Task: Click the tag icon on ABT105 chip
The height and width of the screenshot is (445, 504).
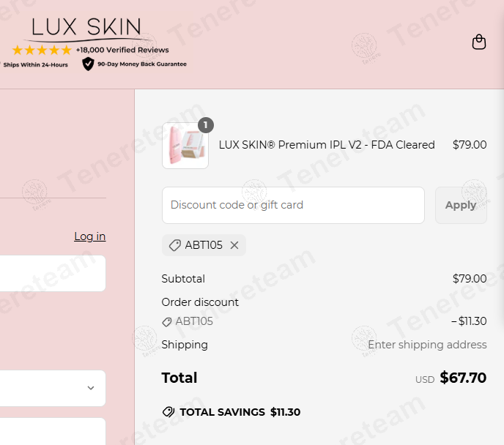Action: tap(174, 245)
